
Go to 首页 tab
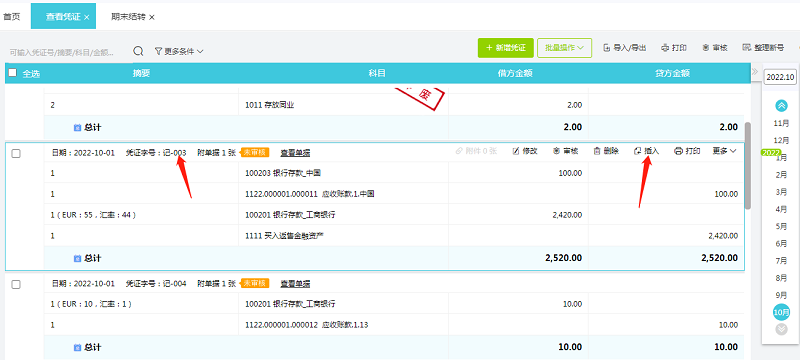(12, 17)
